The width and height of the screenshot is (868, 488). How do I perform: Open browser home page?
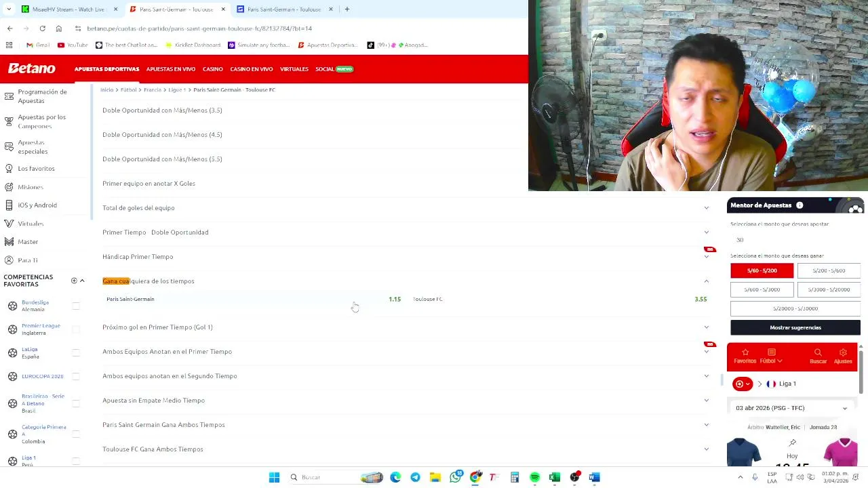(58, 28)
